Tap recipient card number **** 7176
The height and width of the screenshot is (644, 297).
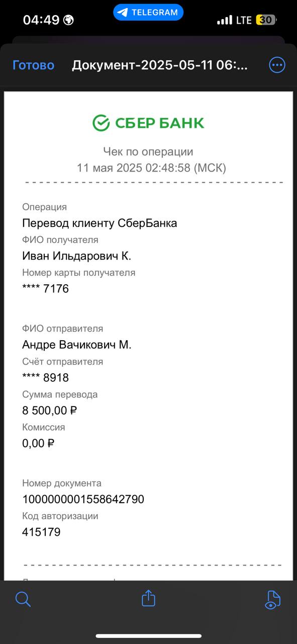[45, 289]
